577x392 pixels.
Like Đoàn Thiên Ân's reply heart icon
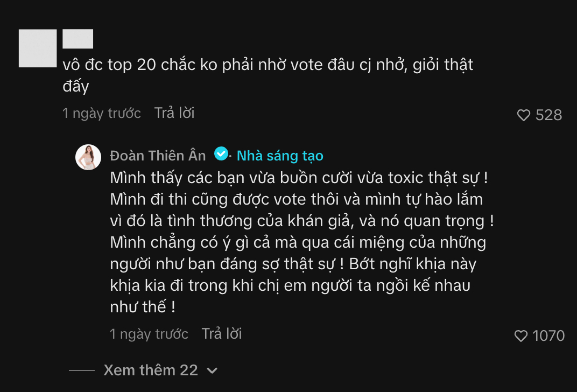[520, 335]
